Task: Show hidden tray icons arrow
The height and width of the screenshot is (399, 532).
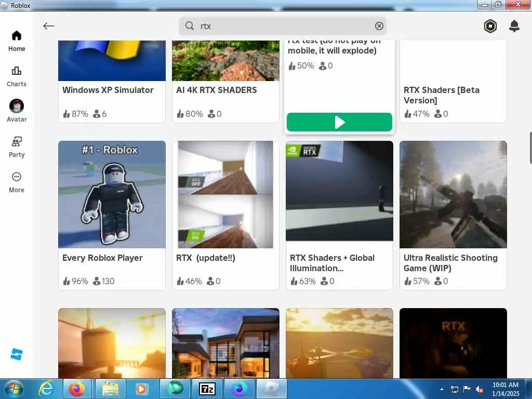Action: tap(442, 389)
